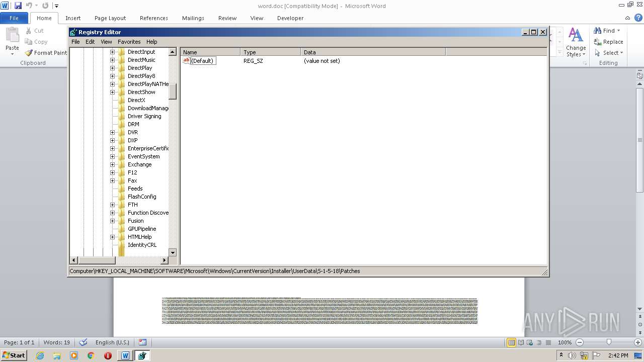Screen dimensions: 644x362
Task: Expand the DirectPlay key node
Action: coord(113,68)
